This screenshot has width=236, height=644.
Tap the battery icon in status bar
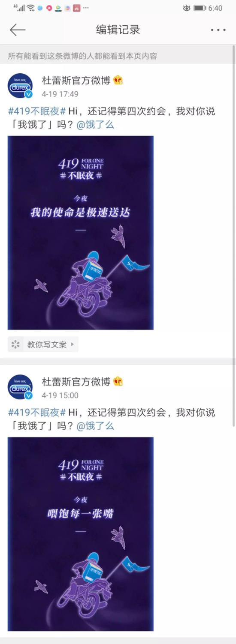[x=200, y=8]
